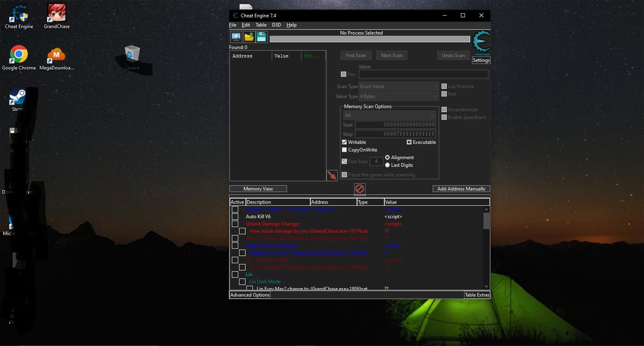Select the Jin - Insta Fury MAX row
The image size is (644, 346).
coord(356,260)
